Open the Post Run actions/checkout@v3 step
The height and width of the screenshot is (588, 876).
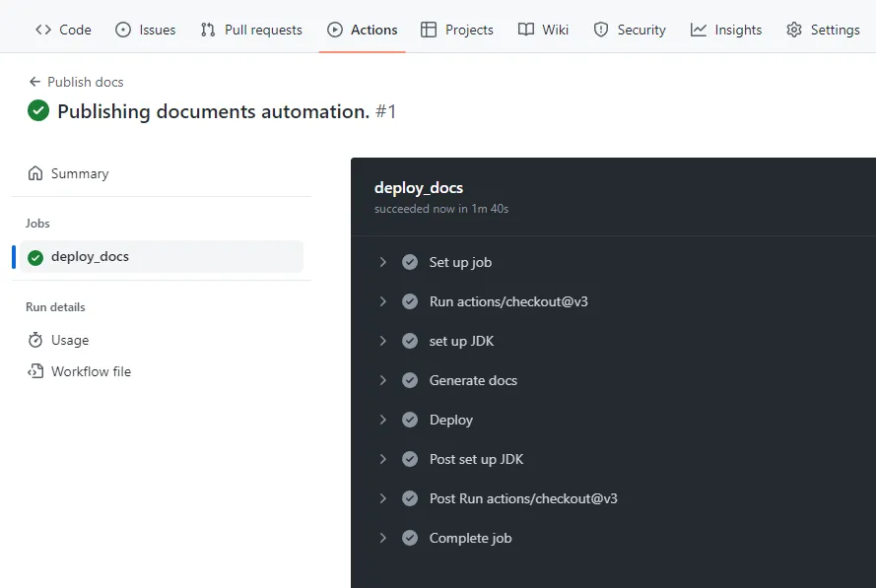tap(522, 498)
